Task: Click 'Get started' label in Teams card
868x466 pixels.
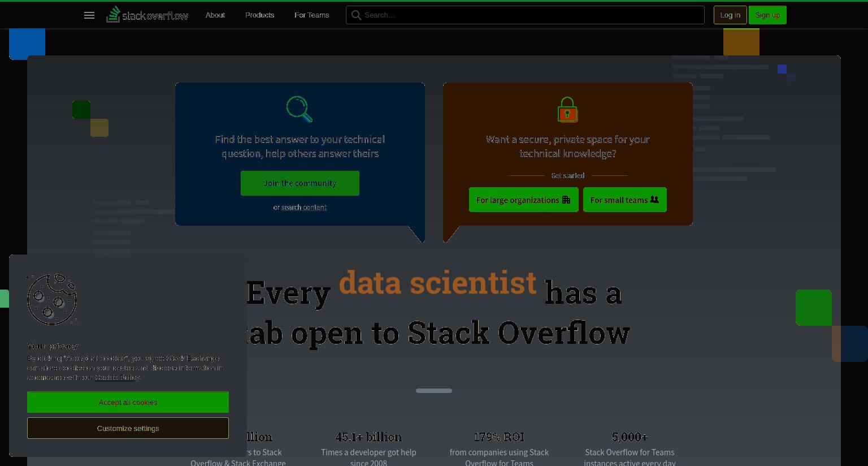Action: tap(568, 175)
